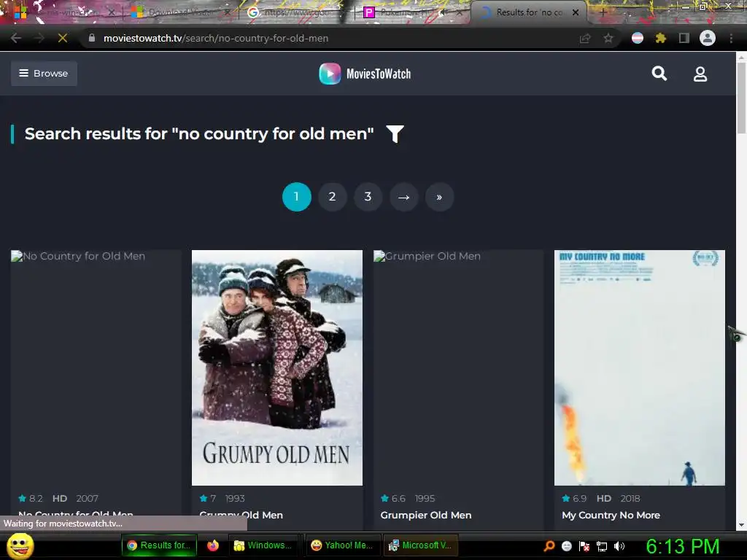This screenshot has height=560, width=747.
Task: Go back in browser history
Action: [16, 38]
